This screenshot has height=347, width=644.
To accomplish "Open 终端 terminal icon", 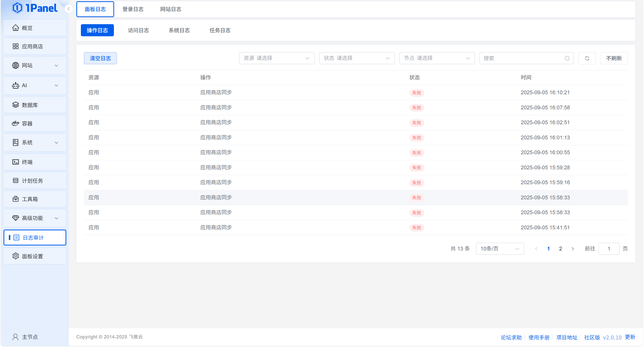I will [x=16, y=162].
